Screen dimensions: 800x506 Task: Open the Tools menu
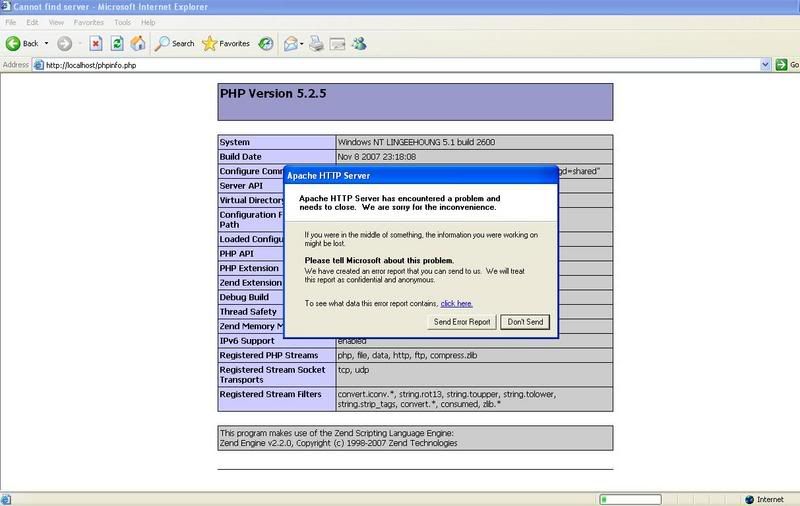pyautogui.click(x=122, y=21)
